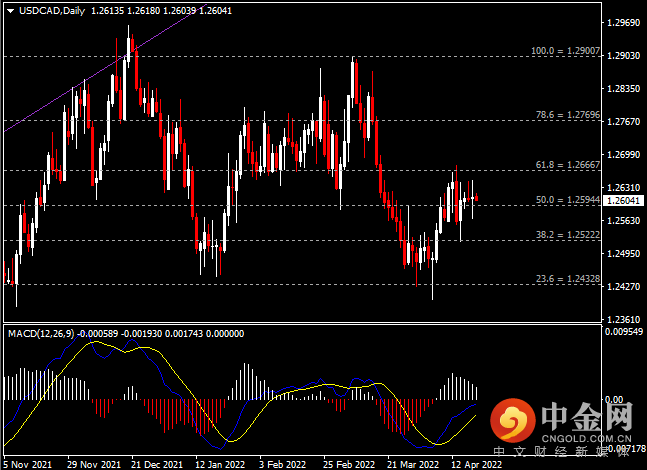This screenshot has height=470, width=647.
Task: Click the 1.23610 price scale value
Action: [x=623, y=319]
